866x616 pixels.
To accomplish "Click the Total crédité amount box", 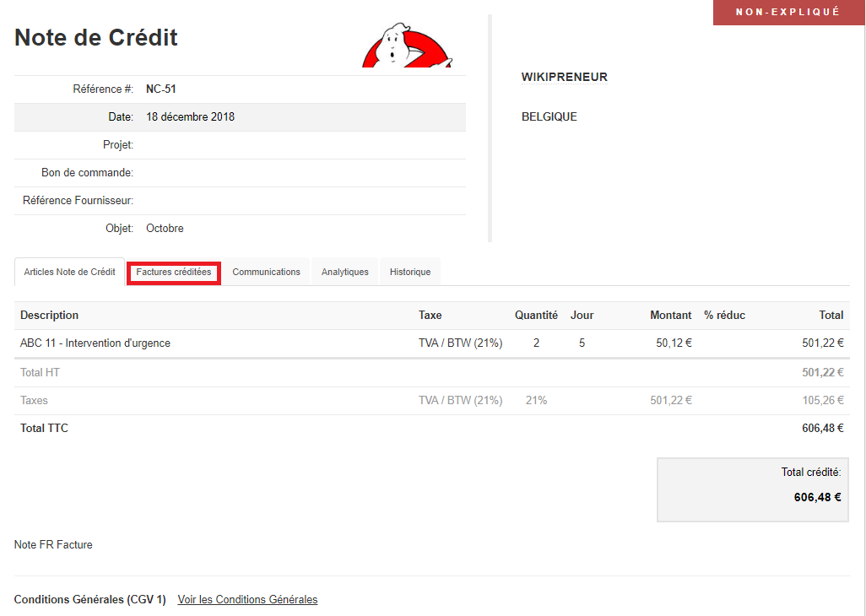I will coord(752,489).
